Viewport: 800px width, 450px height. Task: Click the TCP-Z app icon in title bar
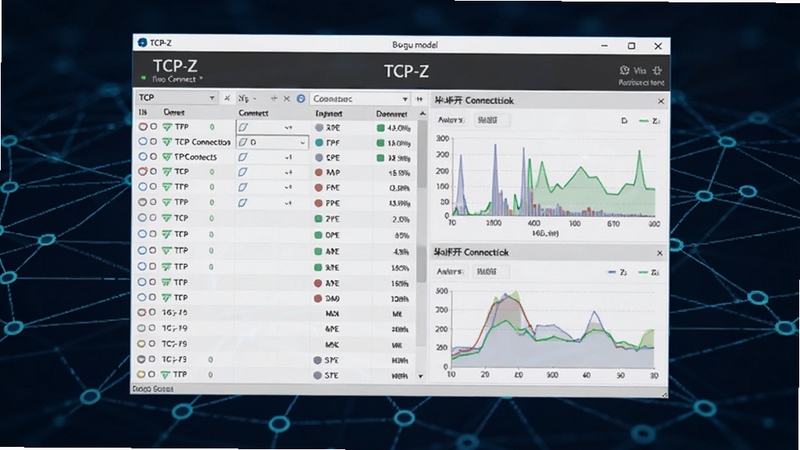click(142, 43)
